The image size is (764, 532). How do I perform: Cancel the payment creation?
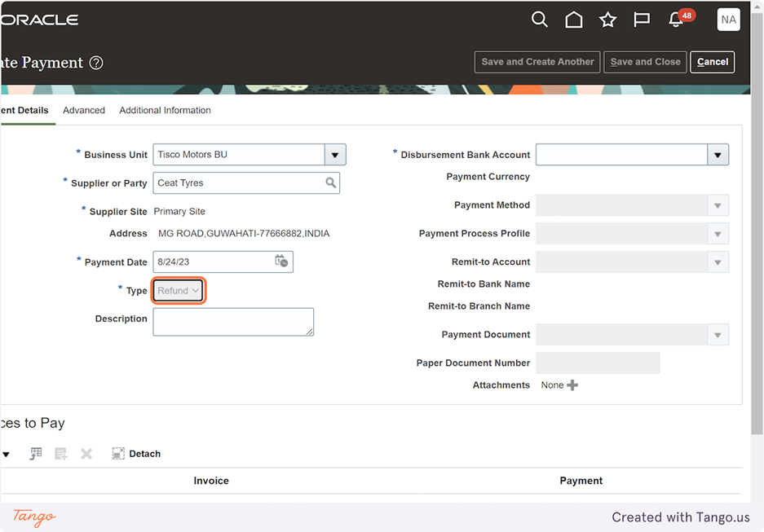(713, 62)
